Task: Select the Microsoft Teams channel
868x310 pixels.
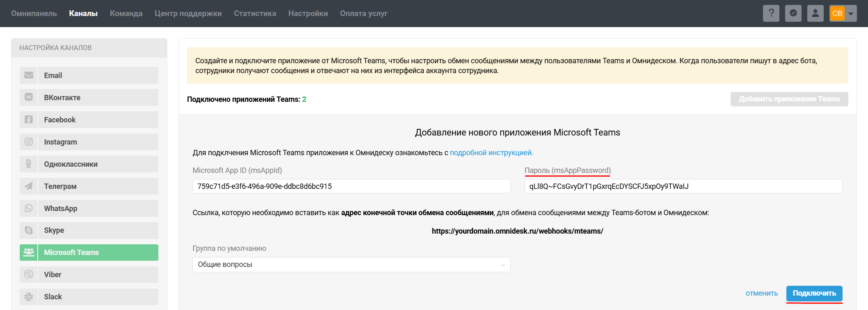Action: tap(89, 253)
